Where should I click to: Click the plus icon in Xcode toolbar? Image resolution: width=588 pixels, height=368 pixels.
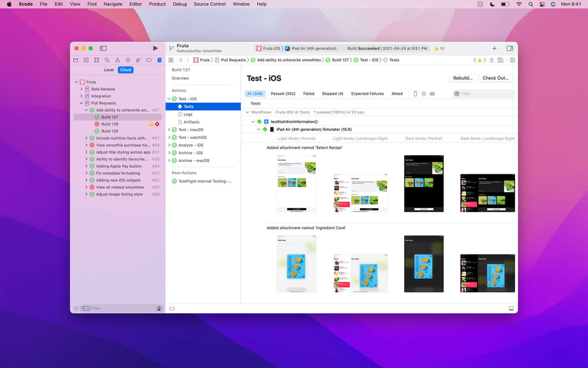[494, 48]
